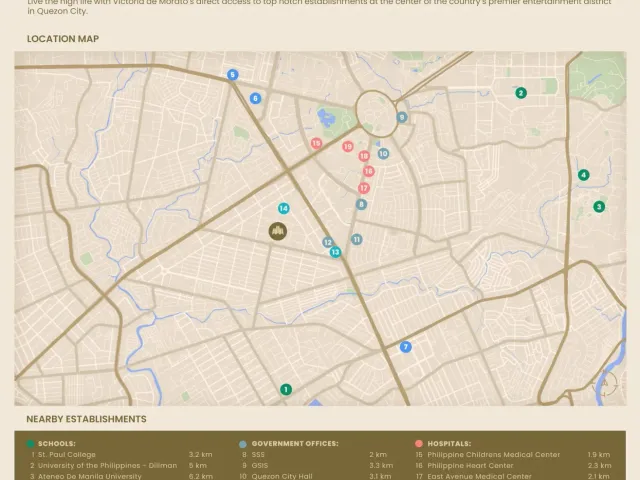Viewport: 640px width, 480px height.
Task: Click green map marker number 1
Action: click(x=286, y=389)
